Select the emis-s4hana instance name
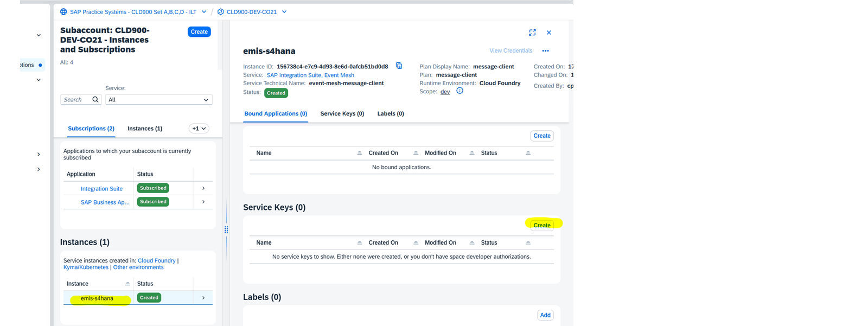 tap(97, 298)
